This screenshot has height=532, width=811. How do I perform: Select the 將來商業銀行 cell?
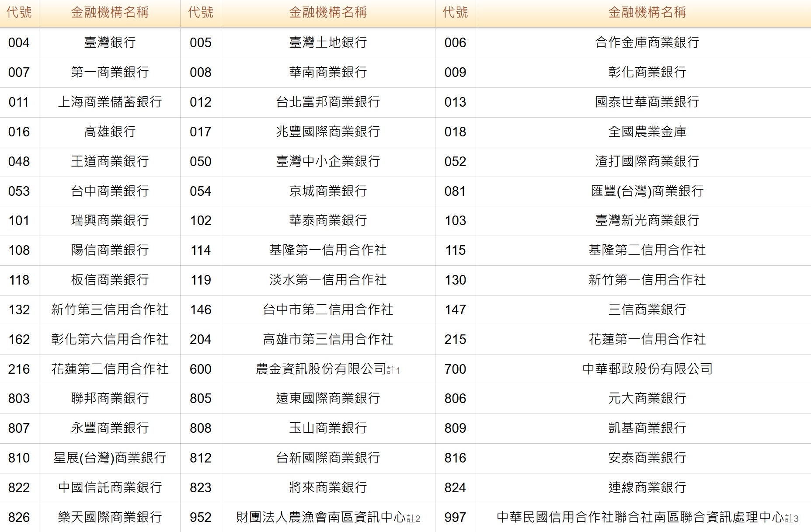[x=328, y=488]
